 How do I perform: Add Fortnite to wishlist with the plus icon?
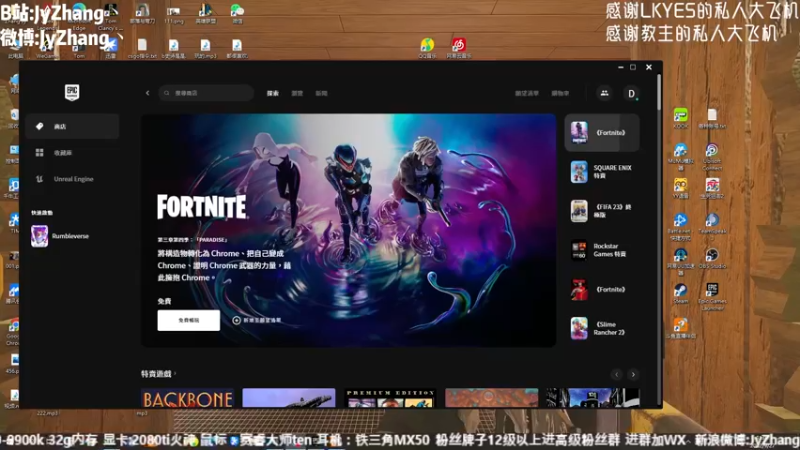[x=236, y=320]
